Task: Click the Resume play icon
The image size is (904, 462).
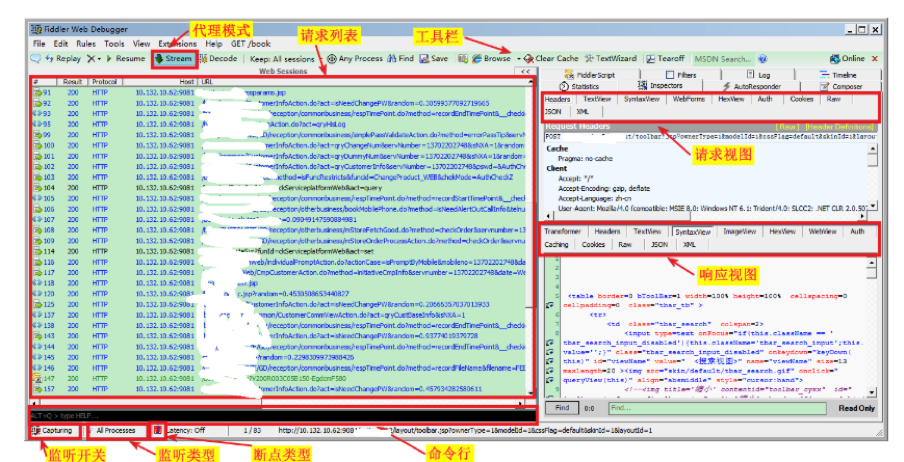Action: [109, 58]
